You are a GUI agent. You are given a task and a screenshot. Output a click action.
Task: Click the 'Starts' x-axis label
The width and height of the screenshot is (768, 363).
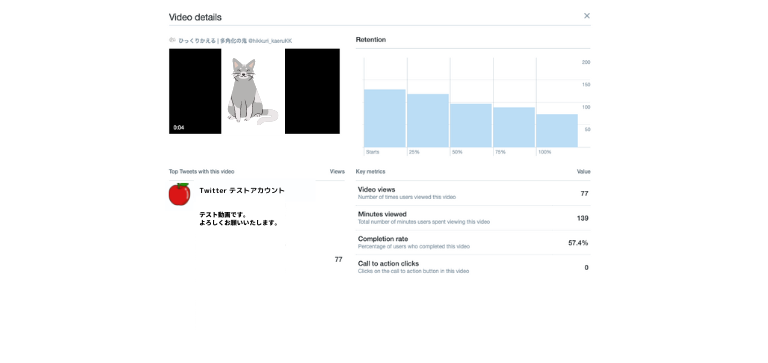coord(373,152)
